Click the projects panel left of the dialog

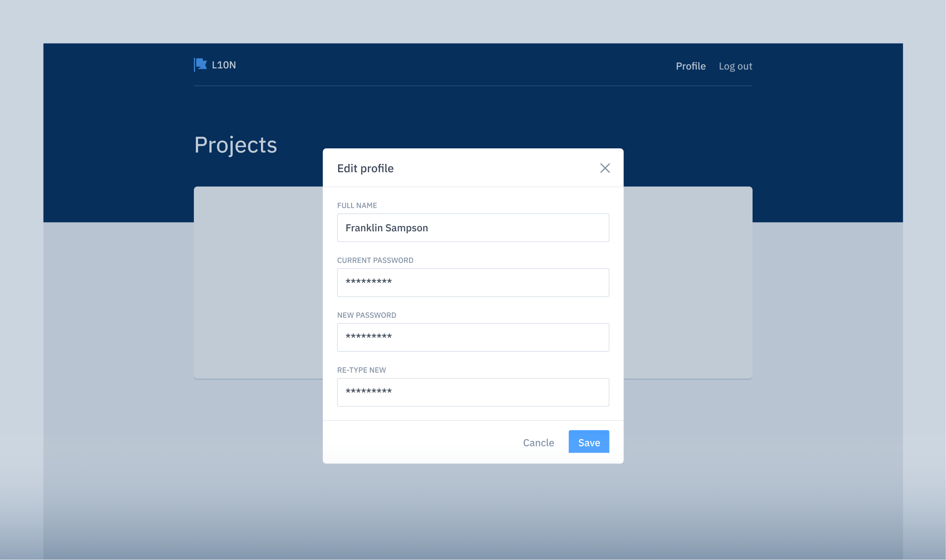pyautogui.click(x=258, y=283)
